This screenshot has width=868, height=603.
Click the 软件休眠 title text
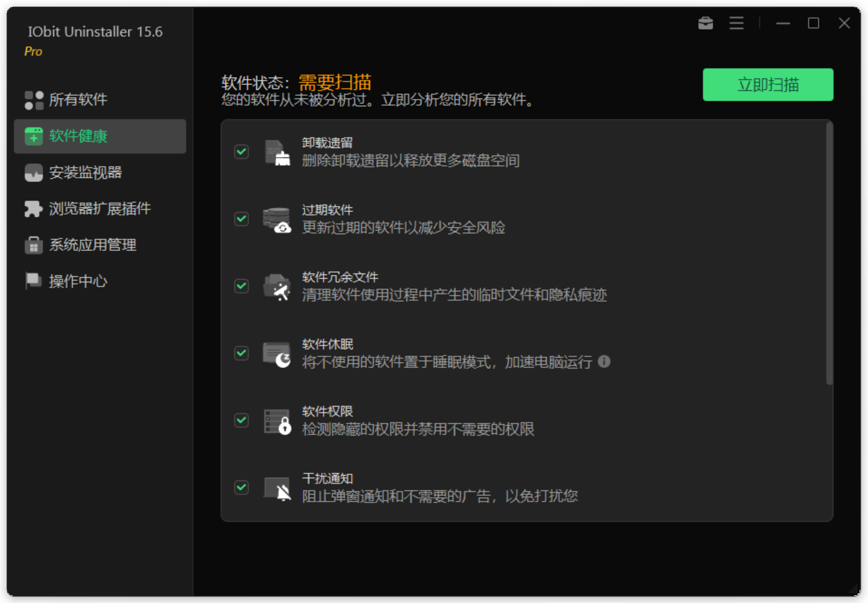328,344
